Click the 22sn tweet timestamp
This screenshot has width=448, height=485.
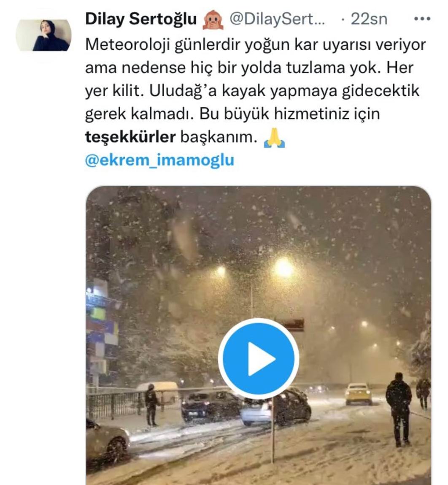pos(369,19)
